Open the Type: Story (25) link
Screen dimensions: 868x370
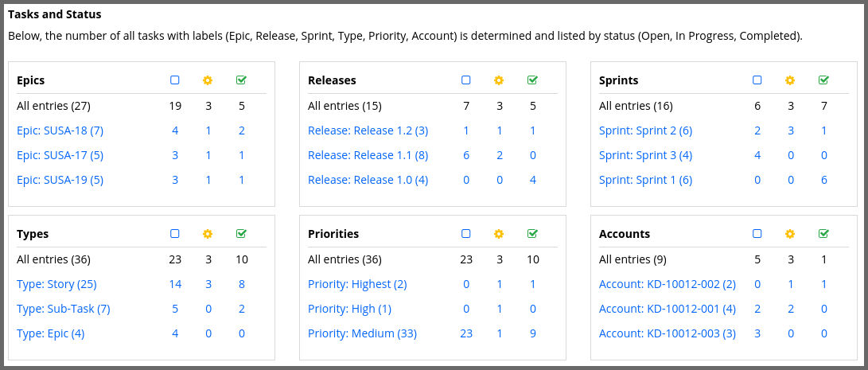coord(56,284)
